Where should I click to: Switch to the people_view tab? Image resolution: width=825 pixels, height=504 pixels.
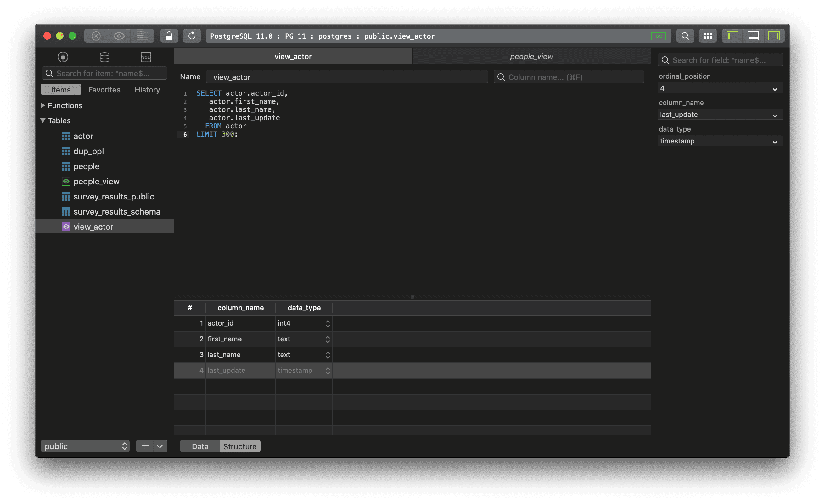(531, 56)
